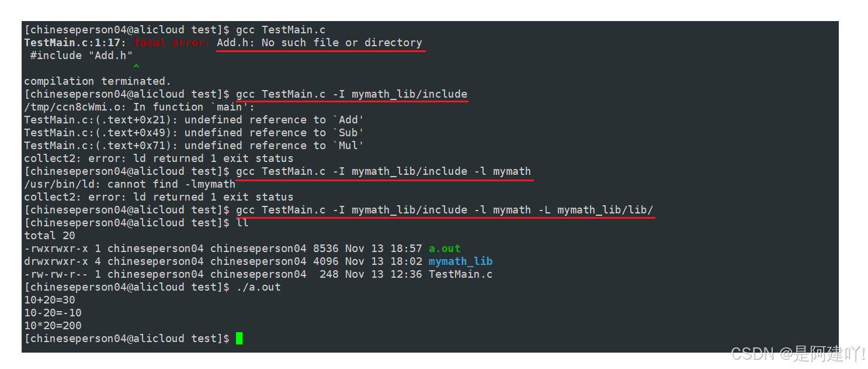This screenshot has height=369, width=868.
Task: Click the cannot find -lmymath error line
Action: (130, 184)
